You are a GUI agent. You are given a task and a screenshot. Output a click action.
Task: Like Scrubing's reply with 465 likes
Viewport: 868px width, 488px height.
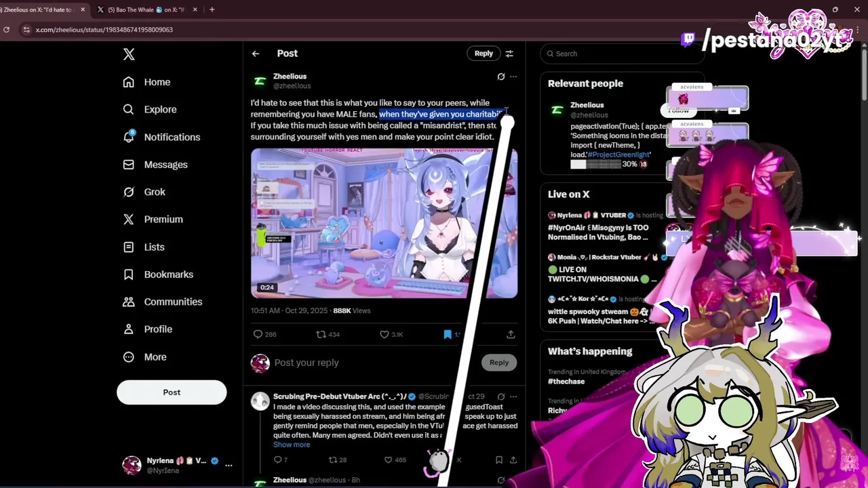click(x=389, y=460)
